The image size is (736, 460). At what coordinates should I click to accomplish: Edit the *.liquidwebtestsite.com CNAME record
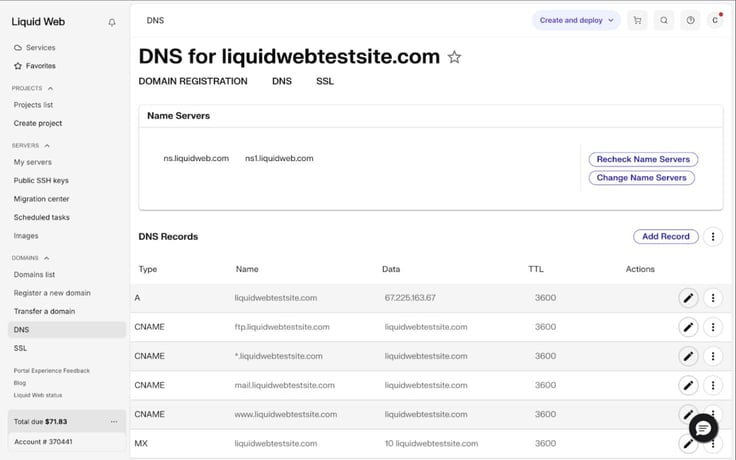[688, 356]
